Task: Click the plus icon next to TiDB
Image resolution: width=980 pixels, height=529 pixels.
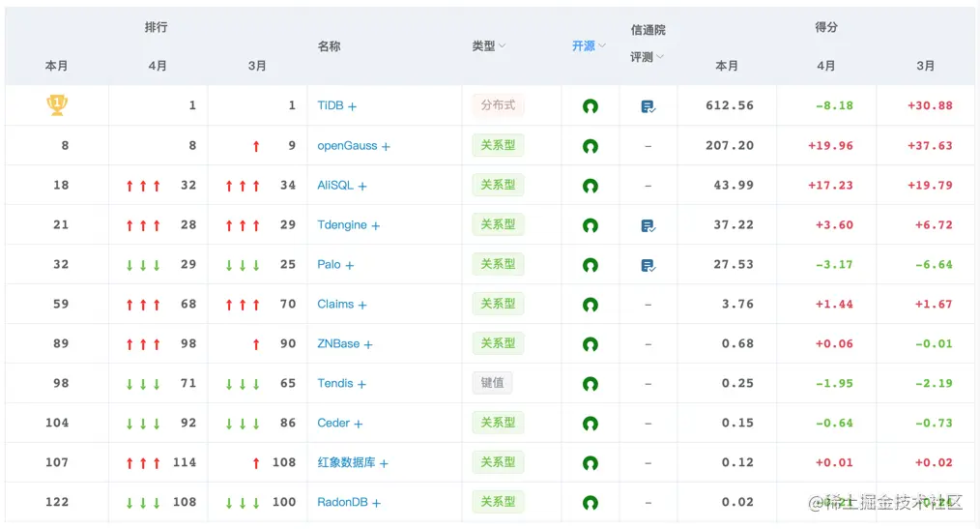Action: (x=353, y=107)
